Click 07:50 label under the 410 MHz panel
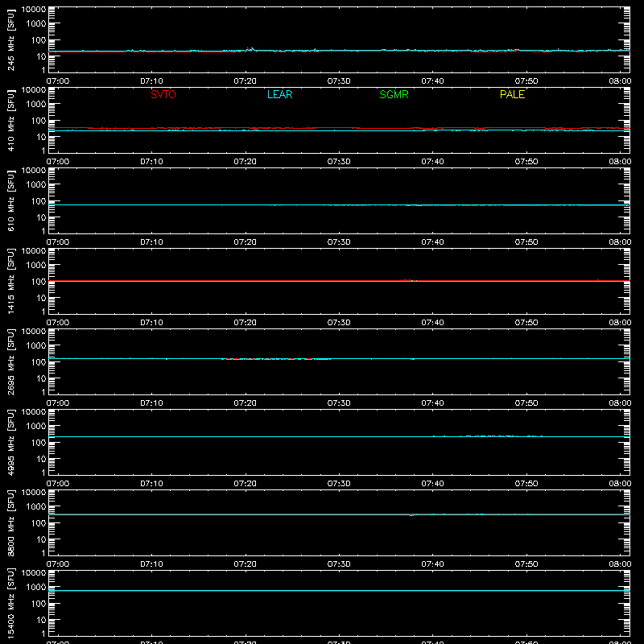The image size is (644, 644). point(526,162)
